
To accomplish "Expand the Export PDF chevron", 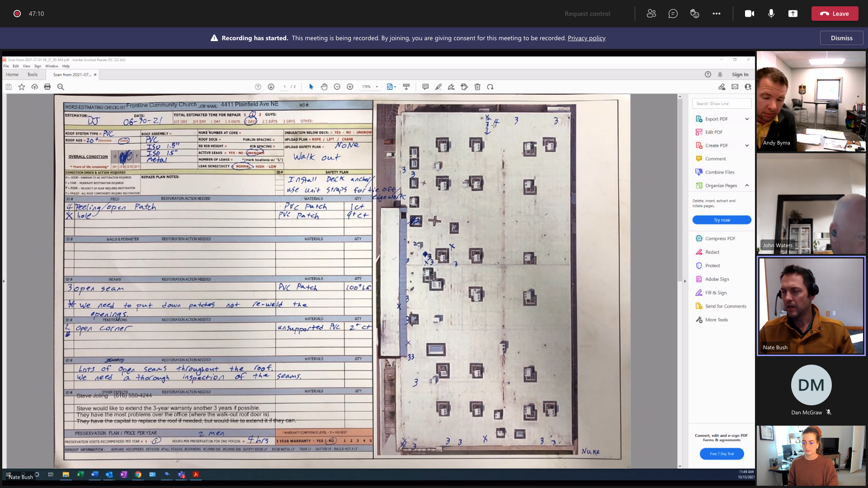I will 747,119.
